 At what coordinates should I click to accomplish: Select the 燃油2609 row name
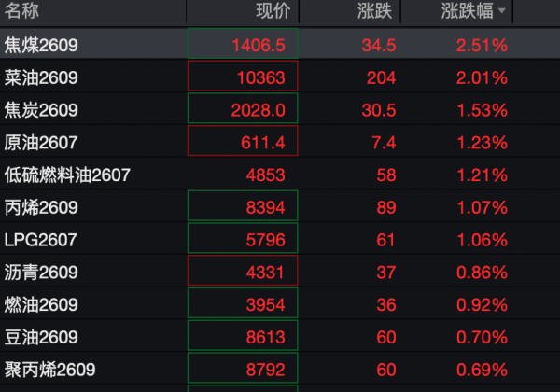[x=41, y=305]
